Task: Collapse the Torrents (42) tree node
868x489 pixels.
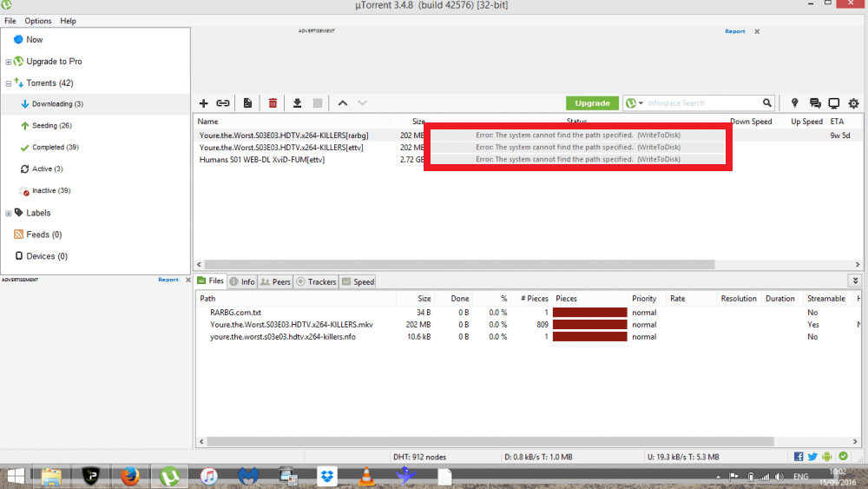Action: (9, 83)
